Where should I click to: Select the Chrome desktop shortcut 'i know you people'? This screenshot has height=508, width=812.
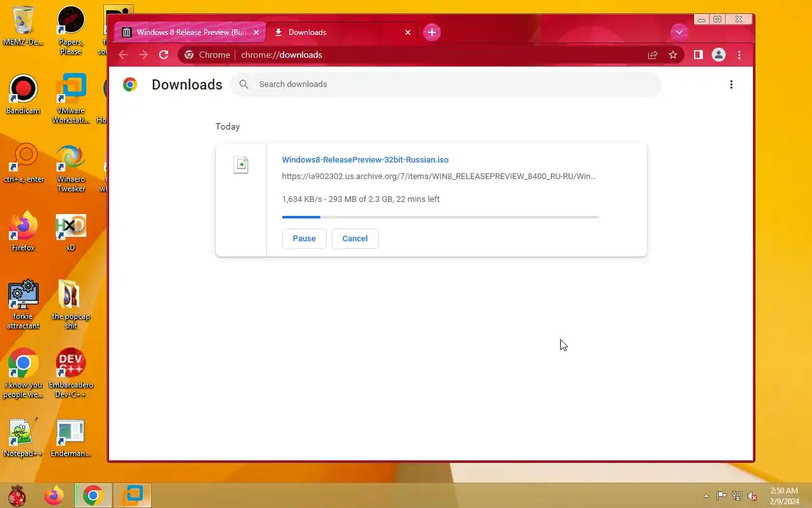[x=23, y=373]
